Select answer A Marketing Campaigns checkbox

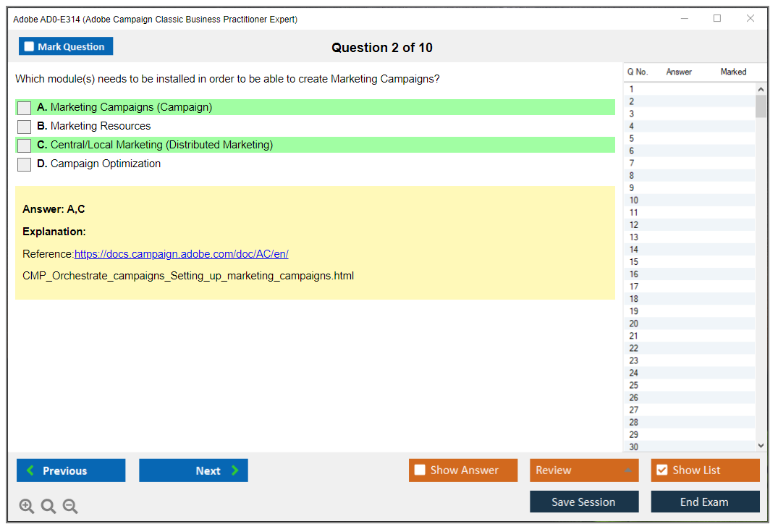(25, 108)
